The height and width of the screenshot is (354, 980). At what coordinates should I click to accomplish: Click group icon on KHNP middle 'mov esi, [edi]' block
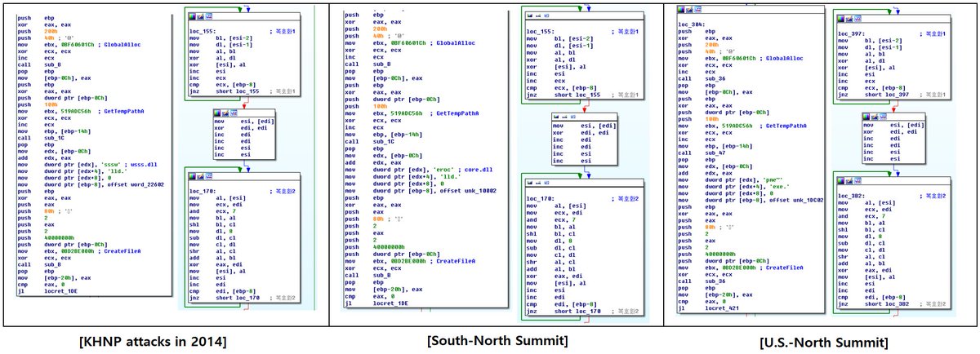tap(234, 113)
